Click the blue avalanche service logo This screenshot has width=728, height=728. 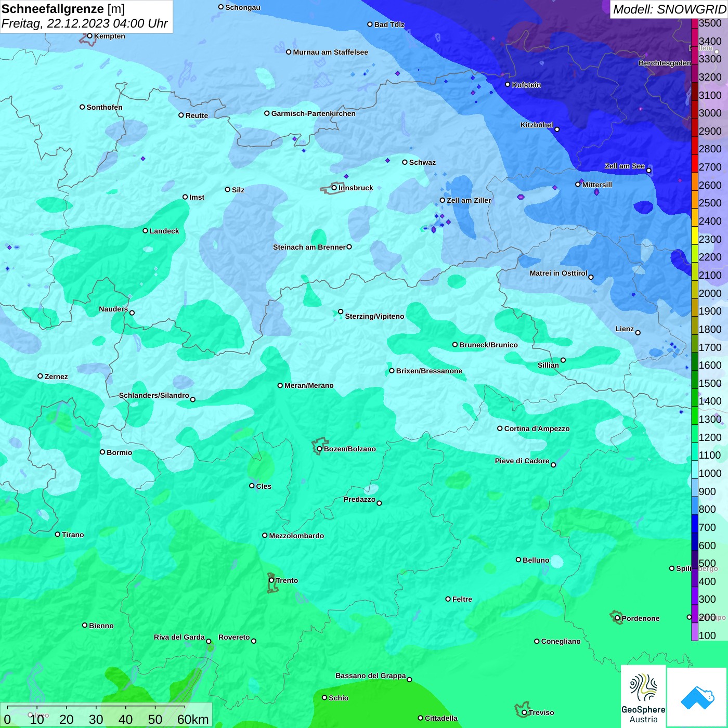coord(697,697)
